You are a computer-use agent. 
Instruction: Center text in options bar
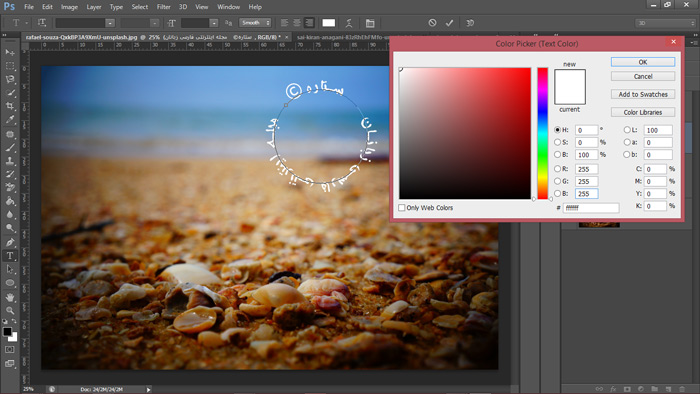(297, 23)
